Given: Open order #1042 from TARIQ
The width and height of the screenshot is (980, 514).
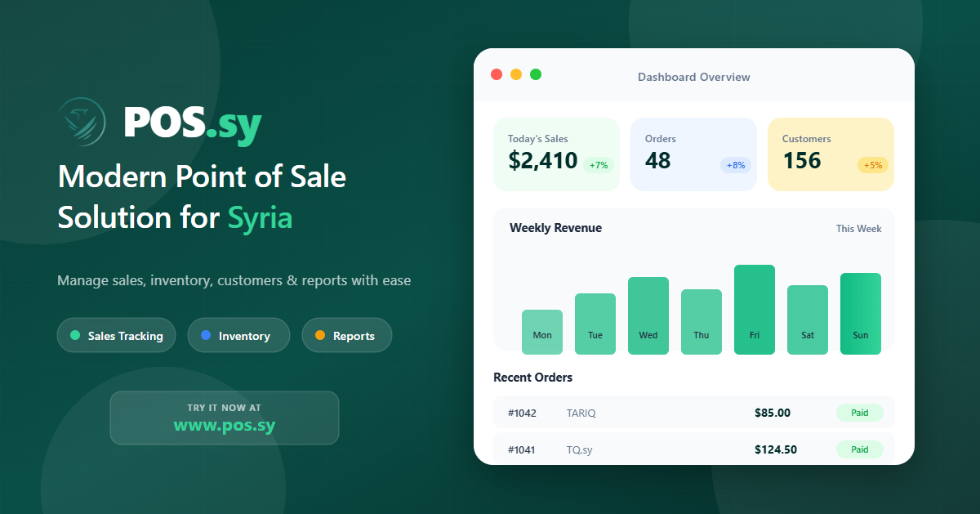Looking at the screenshot, I should pyautogui.click(x=694, y=413).
